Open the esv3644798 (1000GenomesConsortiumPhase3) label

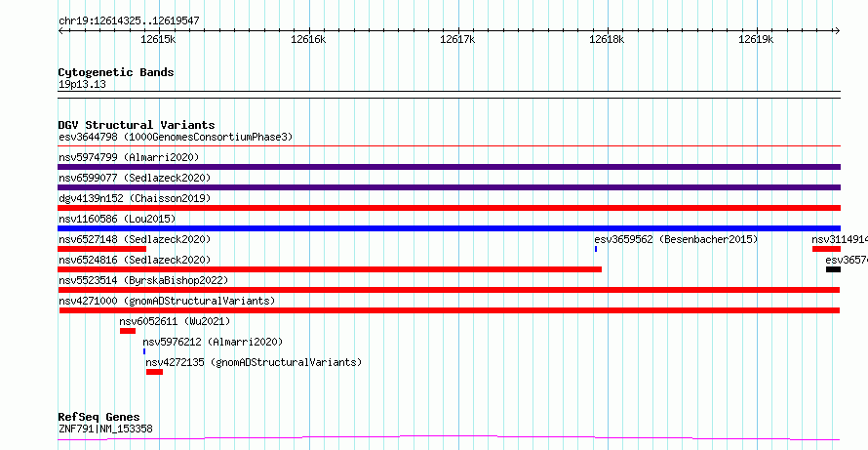[x=176, y=137]
